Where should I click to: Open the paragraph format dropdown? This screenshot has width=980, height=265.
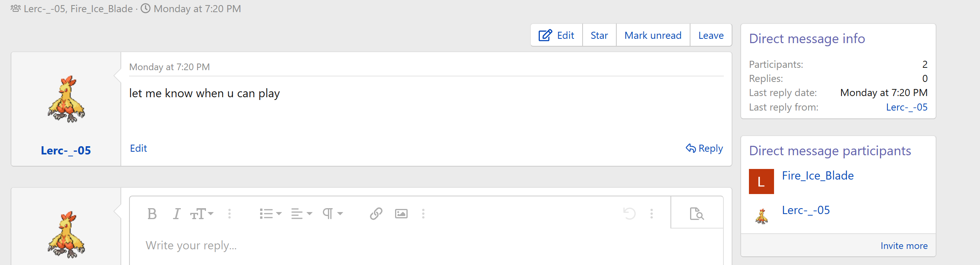pos(332,214)
